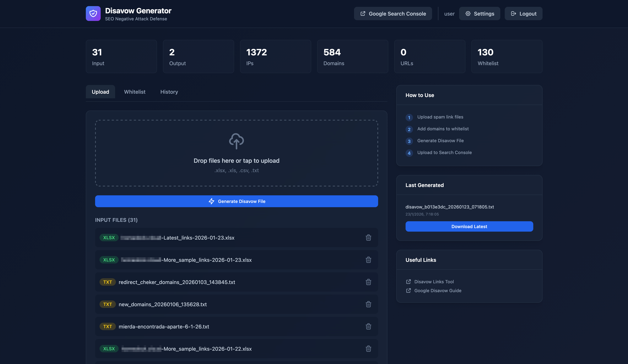This screenshot has height=364, width=628.
Task: Click the Whitelist count stat card
Action: [x=506, y=56]
